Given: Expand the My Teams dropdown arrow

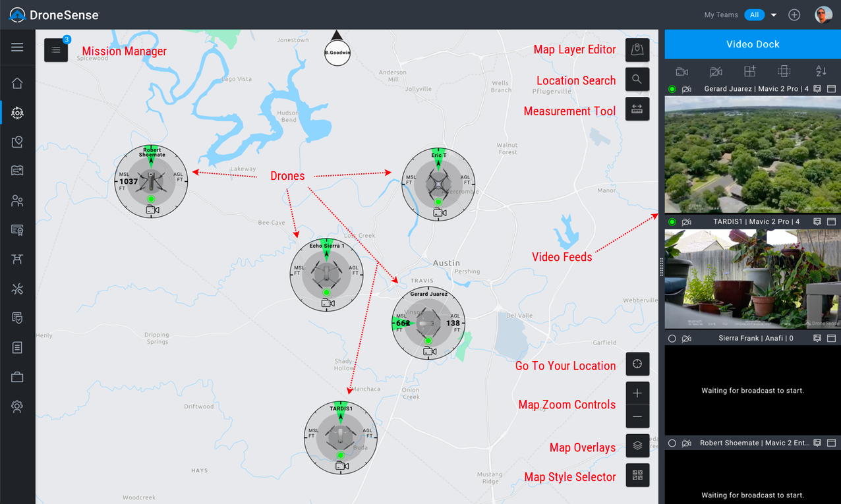Looking at the screenshot, I should 774,15.
